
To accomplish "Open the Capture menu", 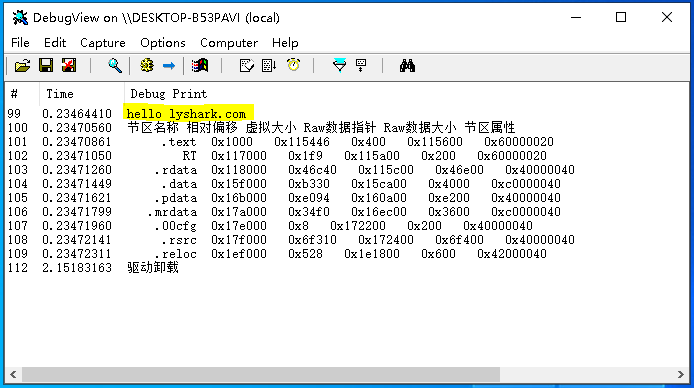I will coord(103,43).
